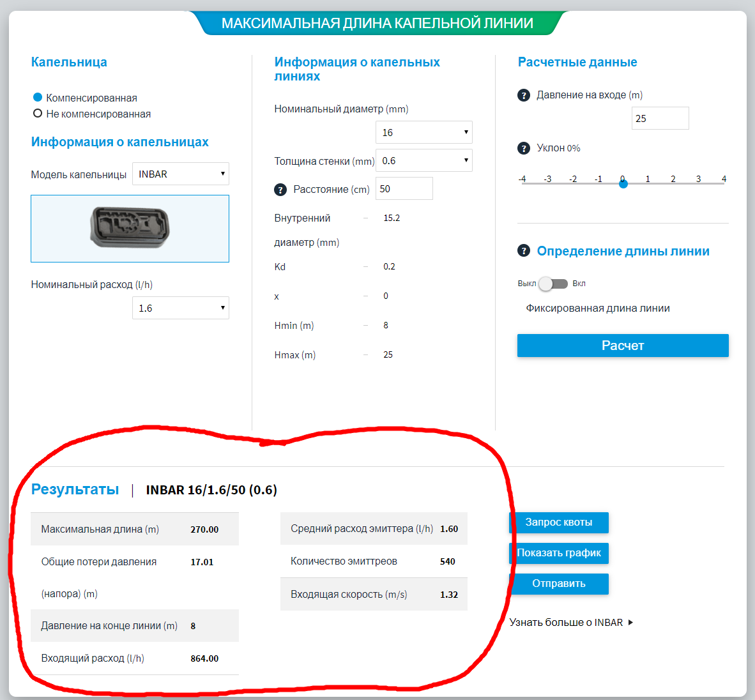Viewport: 755px width, 700px height.
Task: Click the Показать график button
Action: pyautogui.click(x=559, y=553)
